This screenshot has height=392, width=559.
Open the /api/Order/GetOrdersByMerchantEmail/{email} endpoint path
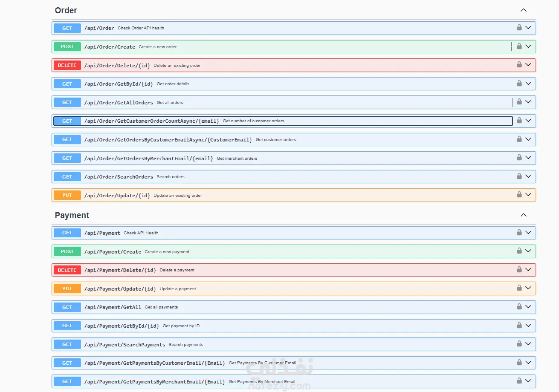click(x=148, y=158)
